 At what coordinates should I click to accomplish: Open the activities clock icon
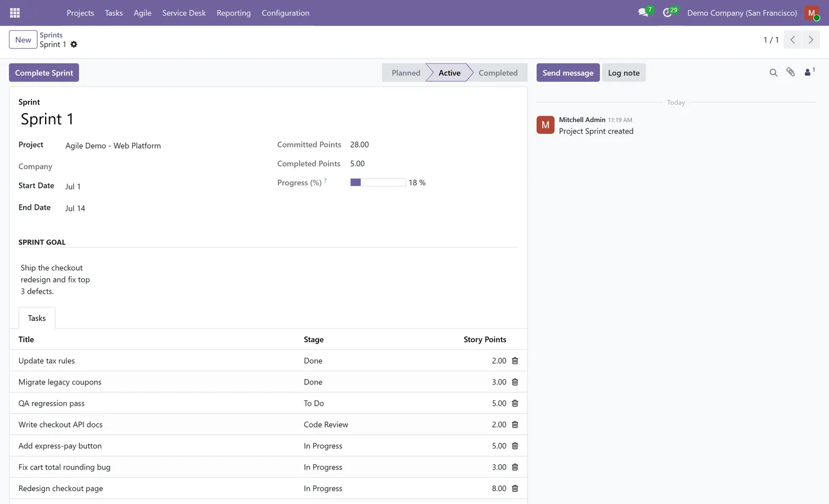point(667,12)
